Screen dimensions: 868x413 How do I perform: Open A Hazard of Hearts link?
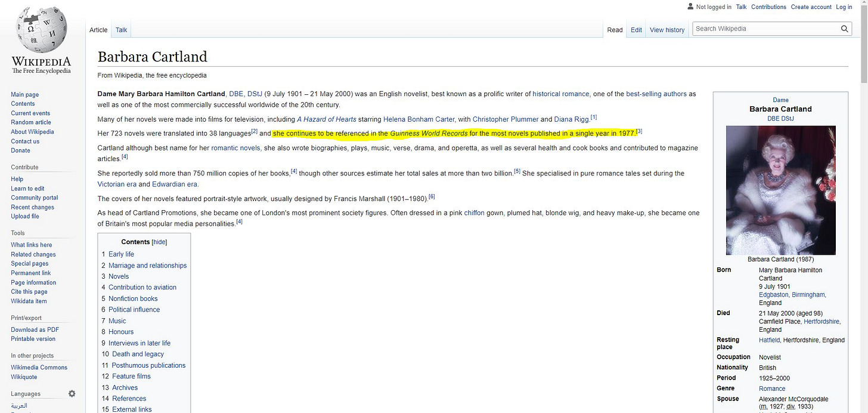[x=327, y=119]
